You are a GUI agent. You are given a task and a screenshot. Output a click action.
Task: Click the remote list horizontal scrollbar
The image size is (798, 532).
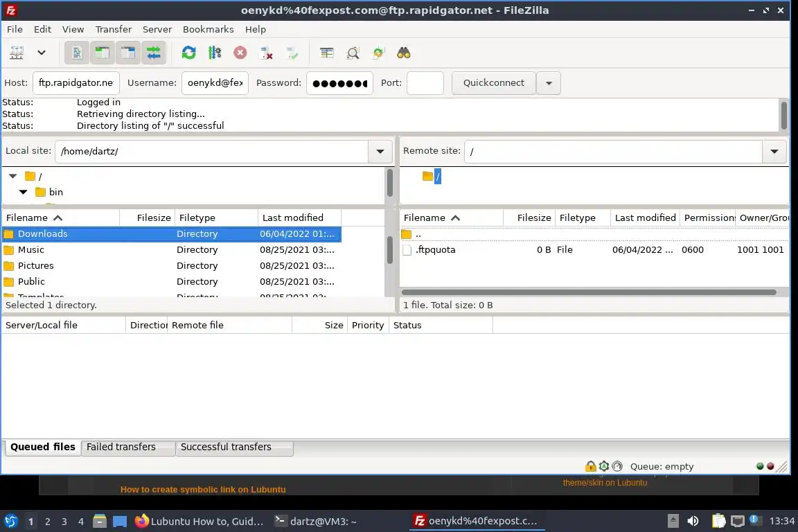[589, 292]
